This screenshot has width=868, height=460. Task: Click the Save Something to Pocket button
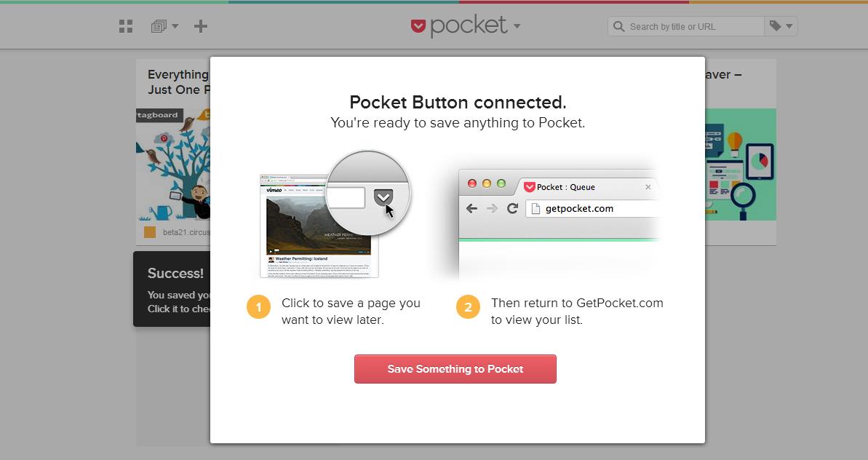455,369
